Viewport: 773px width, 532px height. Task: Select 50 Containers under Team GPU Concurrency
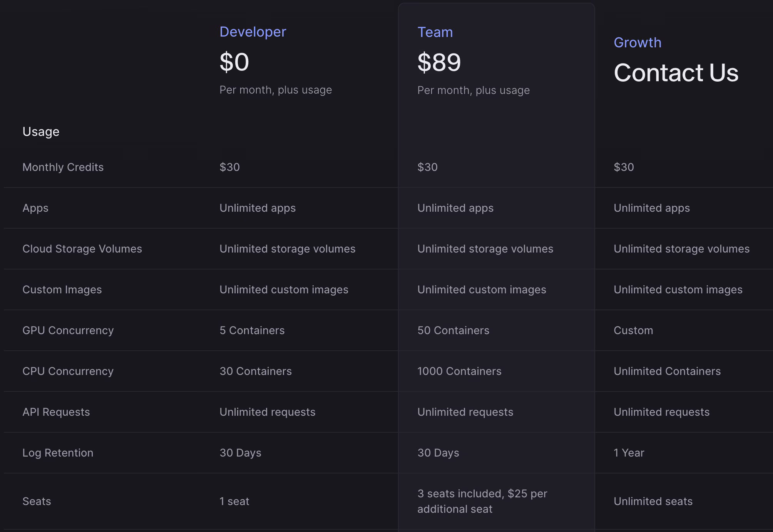pos(453,330)
